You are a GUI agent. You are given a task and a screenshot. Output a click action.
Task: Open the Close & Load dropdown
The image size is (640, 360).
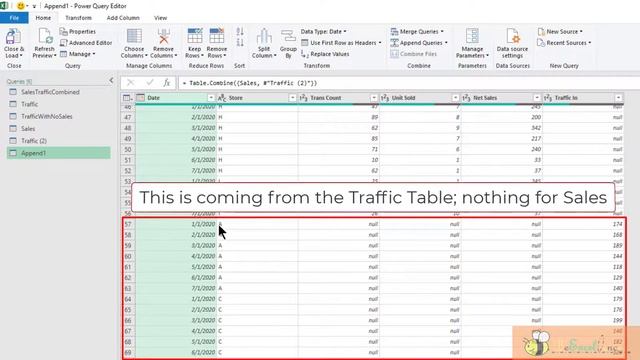[x=13, y=52]
